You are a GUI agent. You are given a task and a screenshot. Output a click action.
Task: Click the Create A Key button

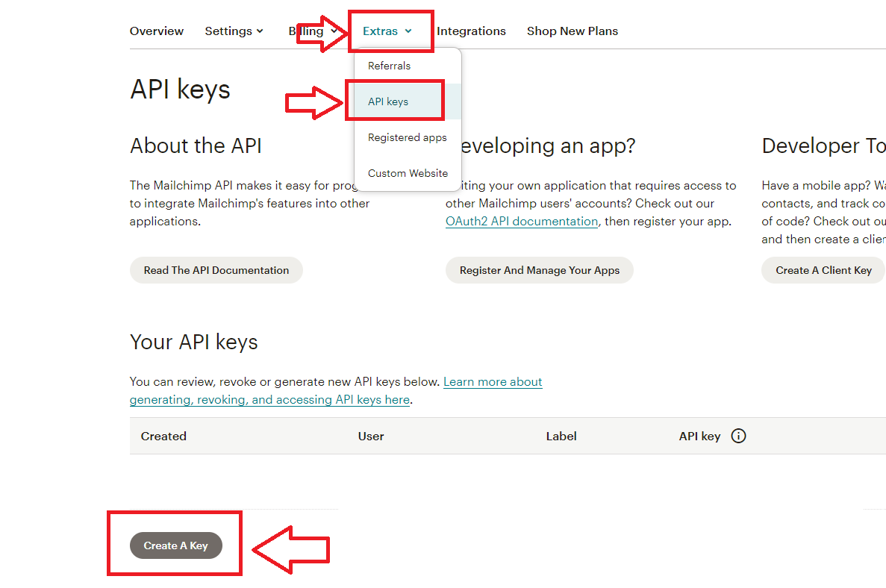pos(175,545)
